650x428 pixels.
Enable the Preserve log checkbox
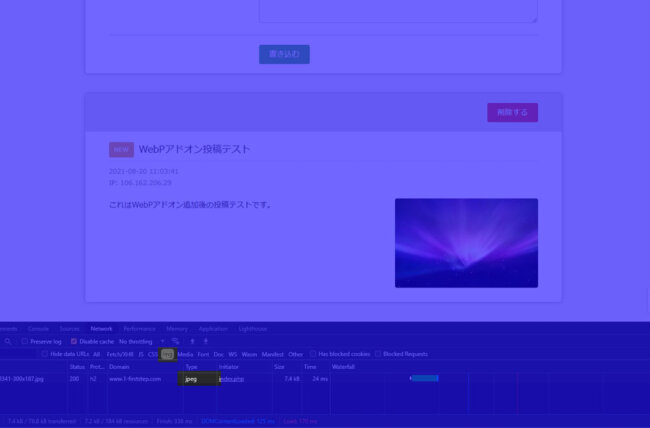pyautogui.click(x=25, y=341)
